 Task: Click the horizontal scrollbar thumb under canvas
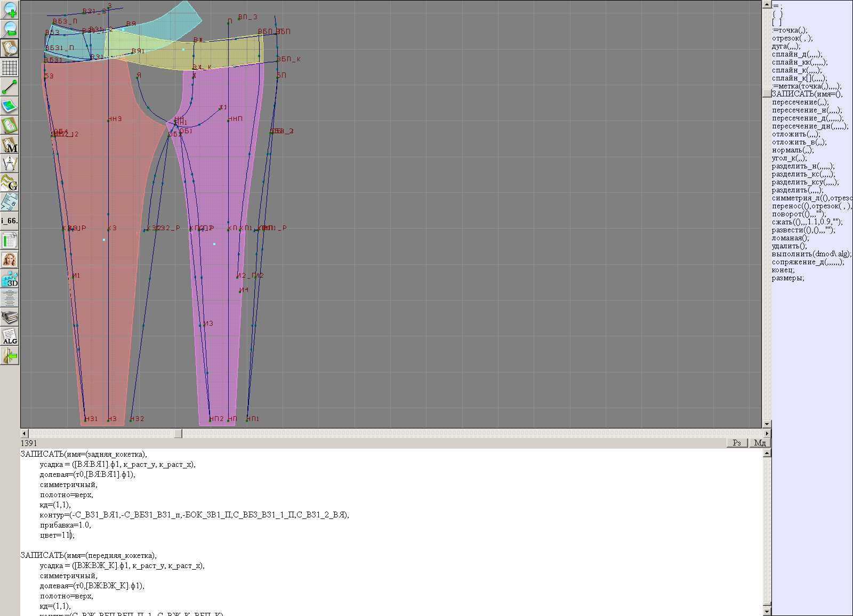tap(178, 434)
